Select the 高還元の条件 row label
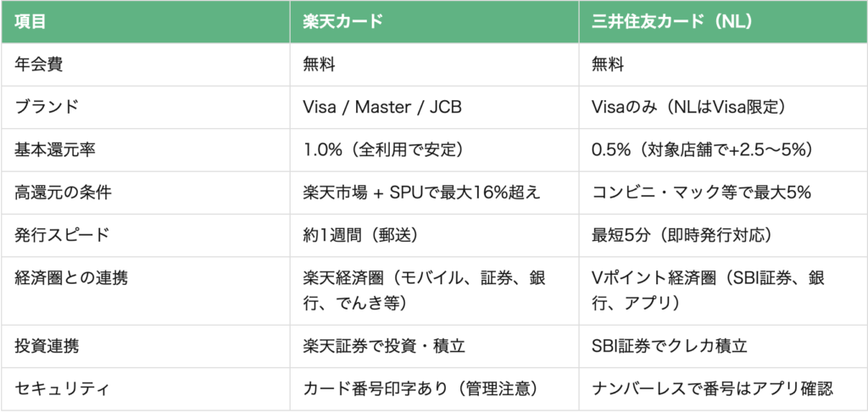Screen dimensions: 868x413 tap(63, 193)
